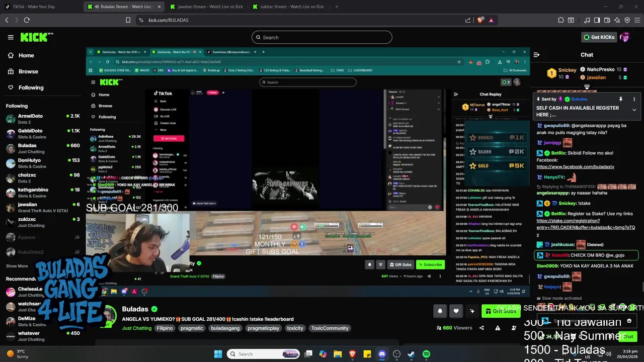Open the DonHulyo channel in the sidebar

43,163
